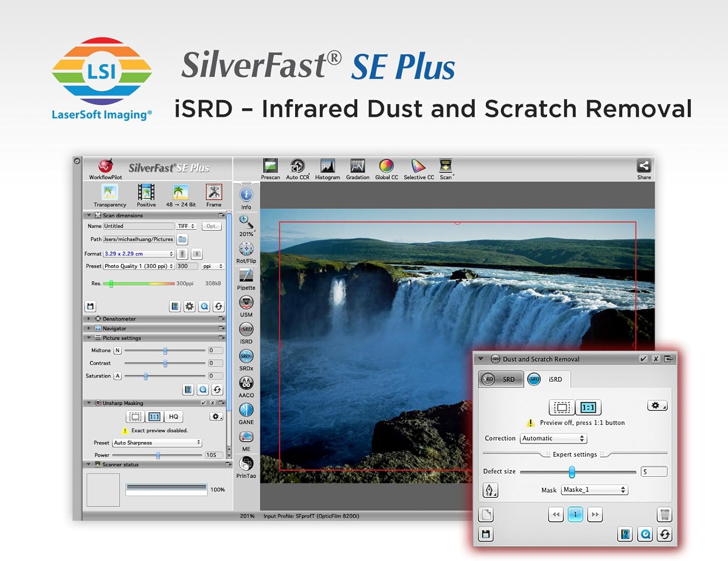Switch to the iSRD tab
Viewport: 728px width, 561px height.
548,379
